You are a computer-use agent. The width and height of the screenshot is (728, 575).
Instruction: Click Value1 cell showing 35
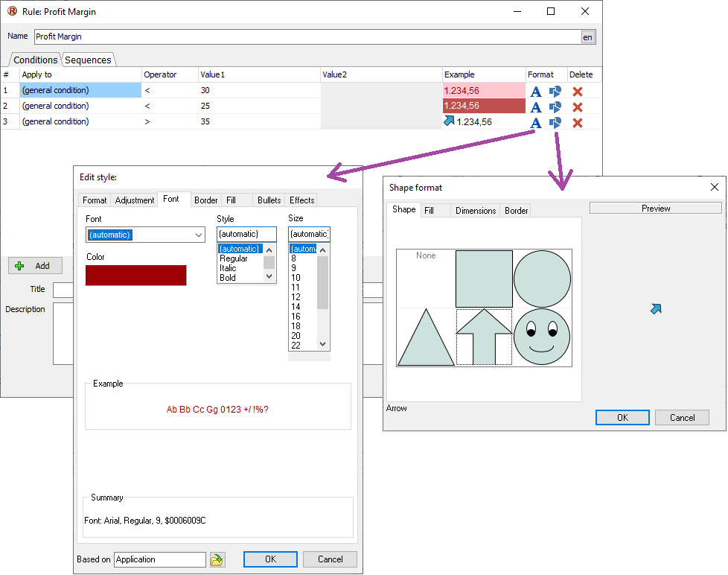[x=259, y=121]
